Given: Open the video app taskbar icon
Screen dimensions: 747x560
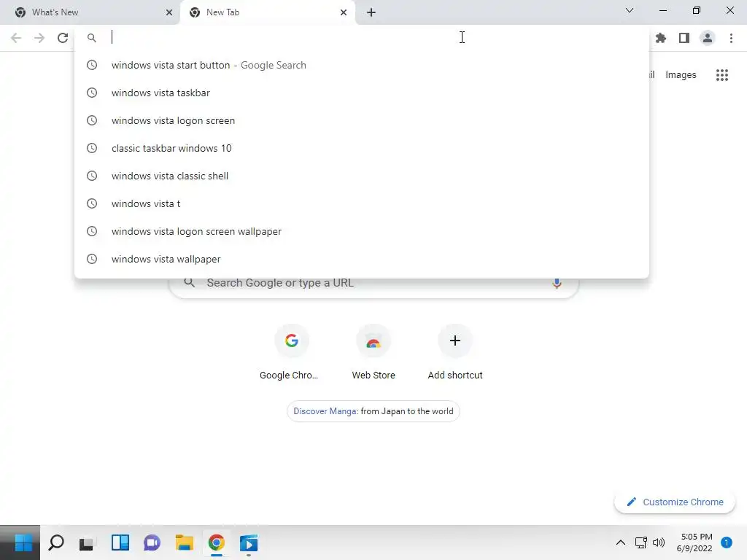Looking at the screenshot, I should pos(248,543).
